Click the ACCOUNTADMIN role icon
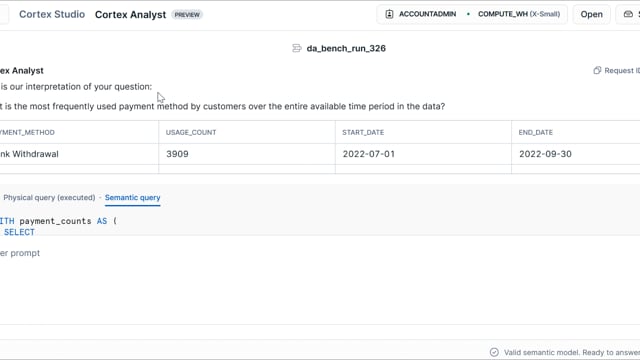Image resolution: width=640 pixels, height=360 pixels. click(x=389, y=14)
